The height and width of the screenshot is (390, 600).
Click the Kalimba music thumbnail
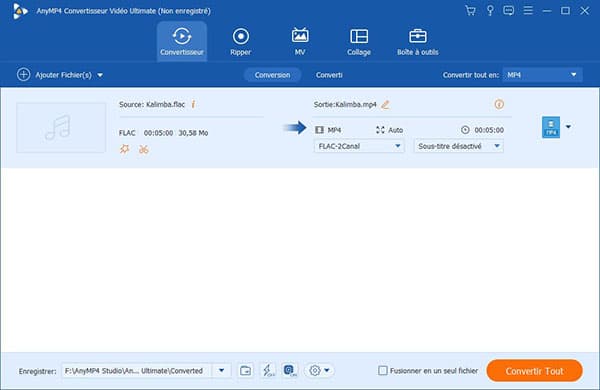61,127
